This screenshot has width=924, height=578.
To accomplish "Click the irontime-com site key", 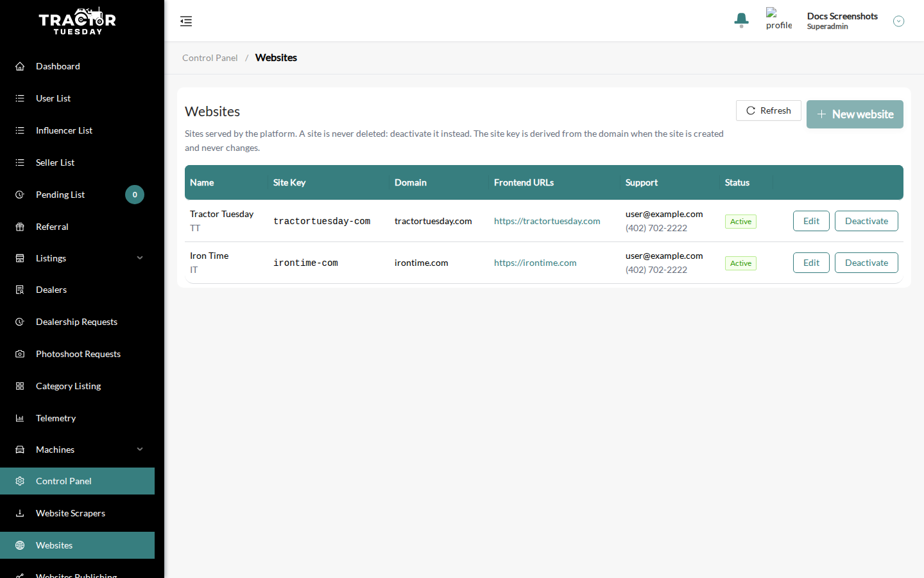I will (305, 263).
